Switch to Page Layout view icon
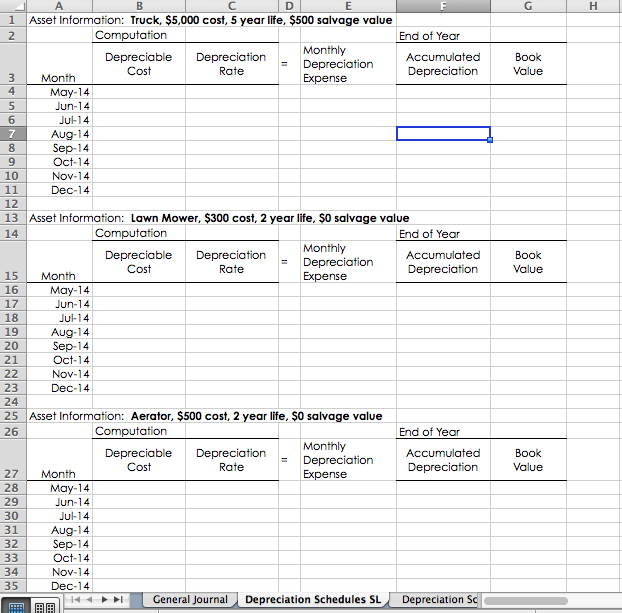 (43, 606)
